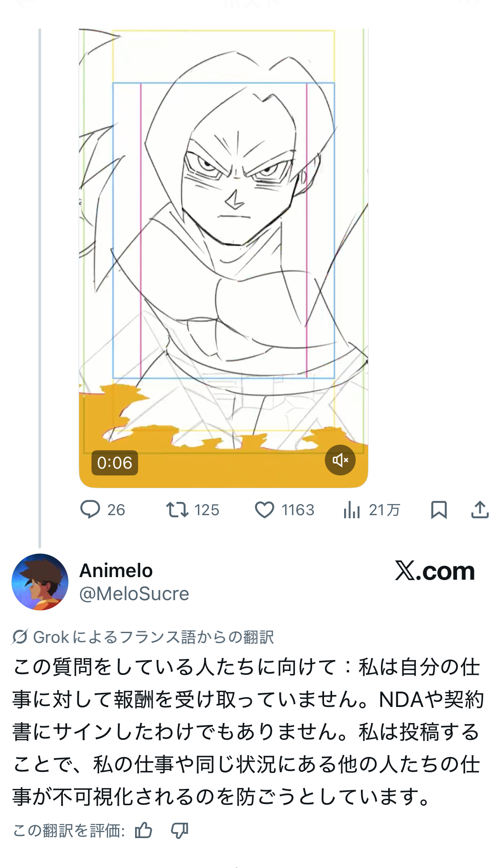Tap the share upload icon
504x868 pixels.
coord(480,510)
